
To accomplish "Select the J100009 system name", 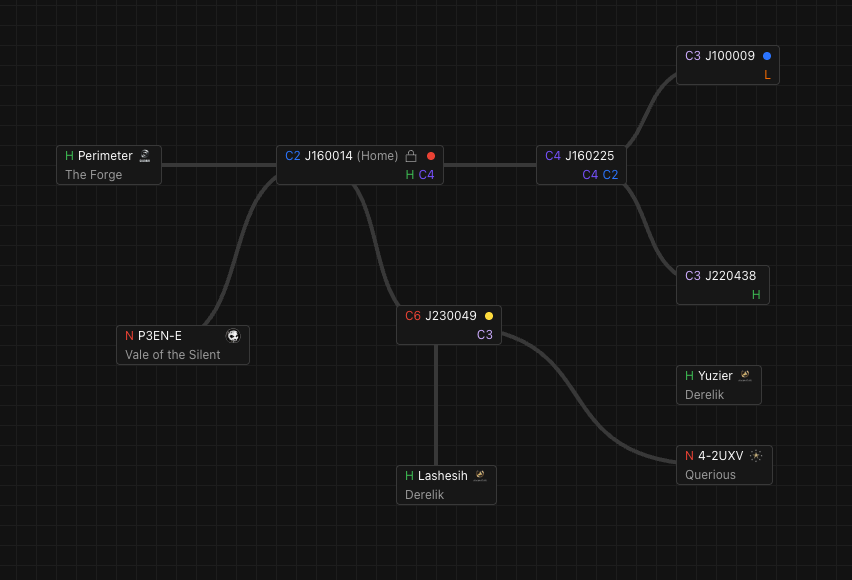I will [730, 56].
